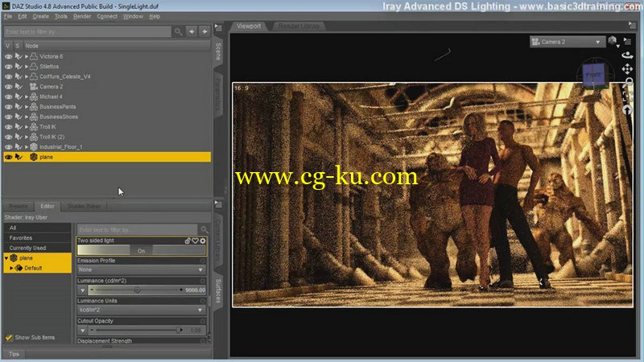Click the Luminance value 9000.00 field

(x=195, y=290)
